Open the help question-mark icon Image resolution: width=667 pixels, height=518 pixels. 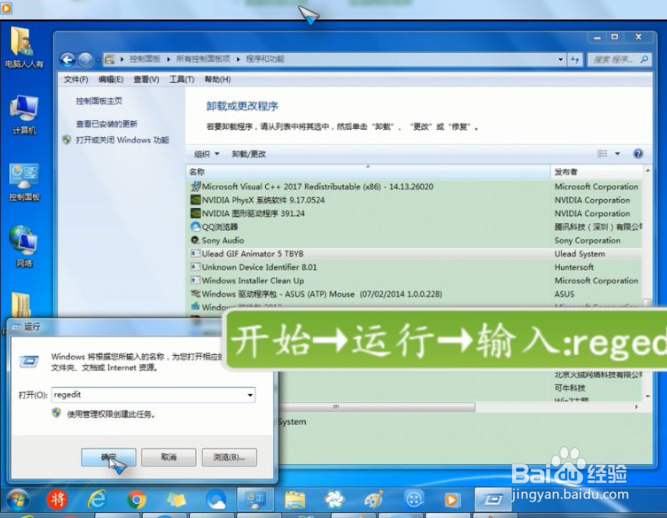[x=638, y=154]
